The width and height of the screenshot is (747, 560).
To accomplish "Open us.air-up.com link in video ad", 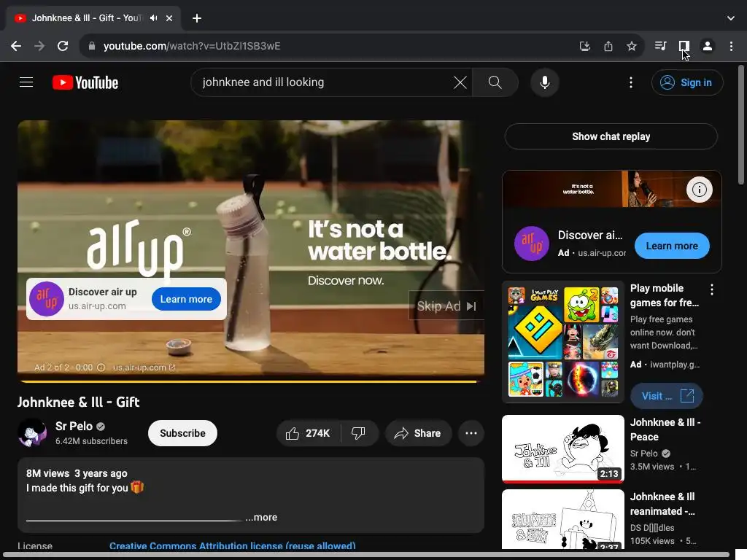I will 144,367.
